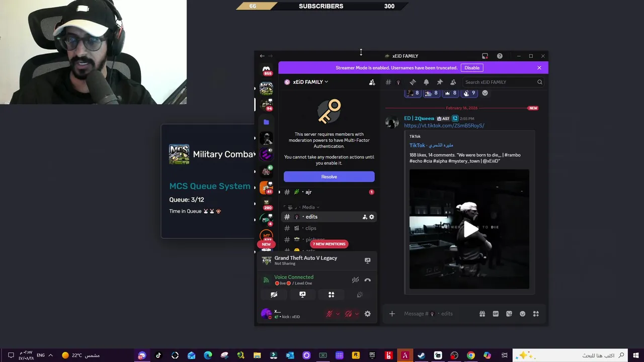Open Discord inbox icon in title bar
The image size is (644, 362).
(485, 56)
